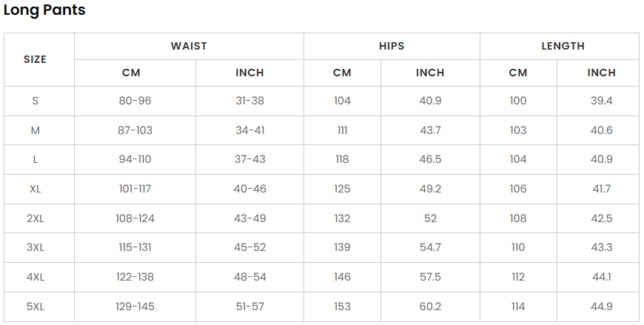The height and width of the screenshot is (325, 644).
Task: Select hips inch value 60.2
Action: click(x=430, y=306)
